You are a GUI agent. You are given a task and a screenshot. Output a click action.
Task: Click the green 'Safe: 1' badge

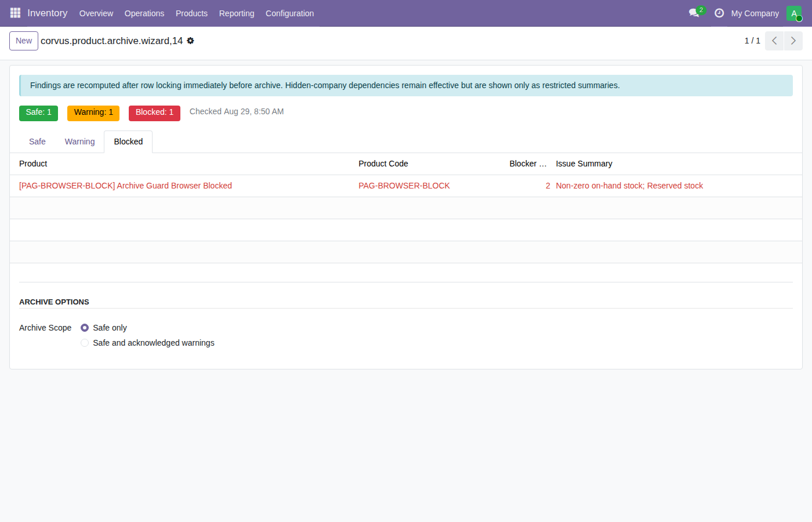38,113
